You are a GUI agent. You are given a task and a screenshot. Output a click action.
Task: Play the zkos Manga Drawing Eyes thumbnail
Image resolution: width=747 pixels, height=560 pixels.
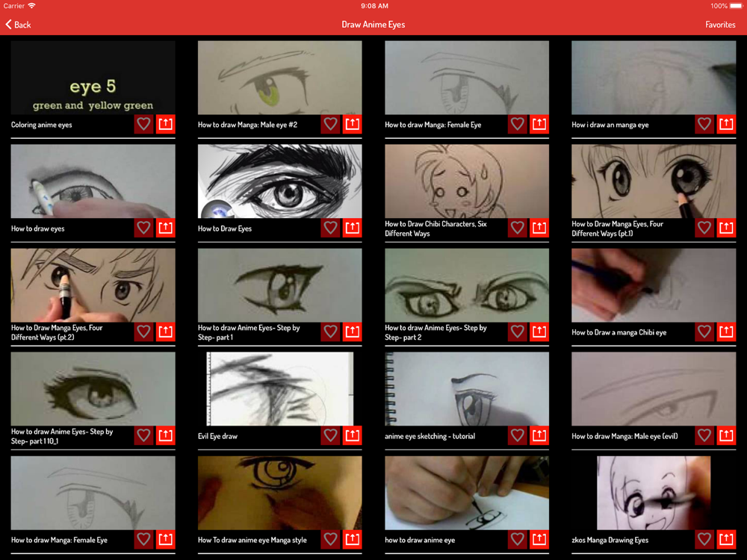point(654,492)
